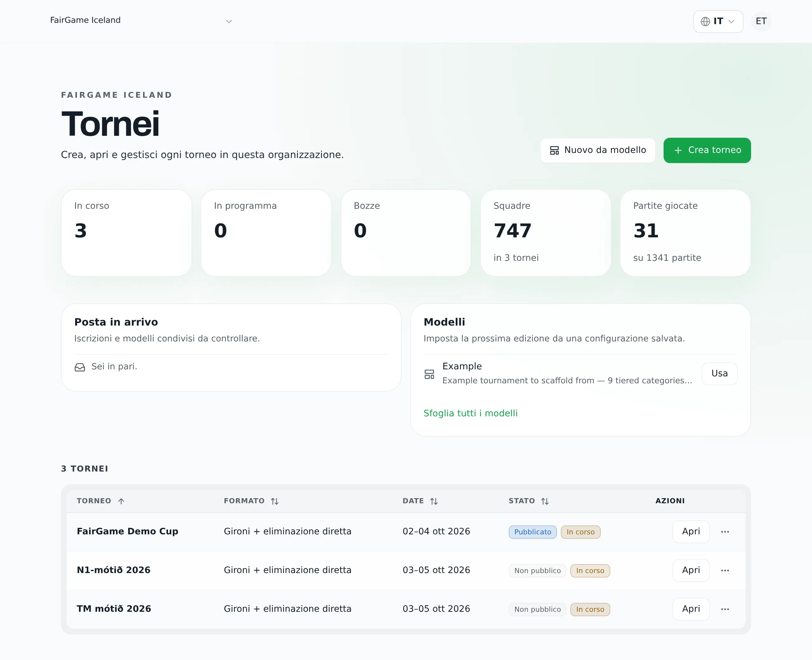812x660 pixels.
Task: Click the In corso badge on FairGame Demo Cup
Action: [x=580, y=532]
